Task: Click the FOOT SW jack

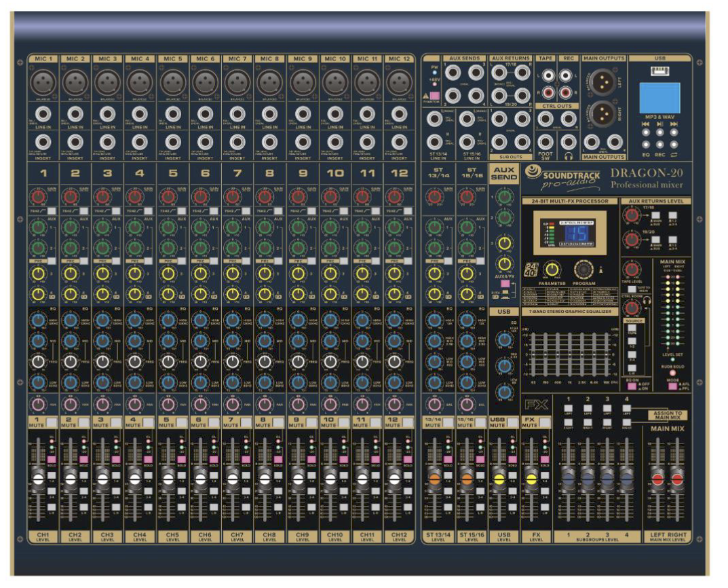Action: click(x=545, y=142)
